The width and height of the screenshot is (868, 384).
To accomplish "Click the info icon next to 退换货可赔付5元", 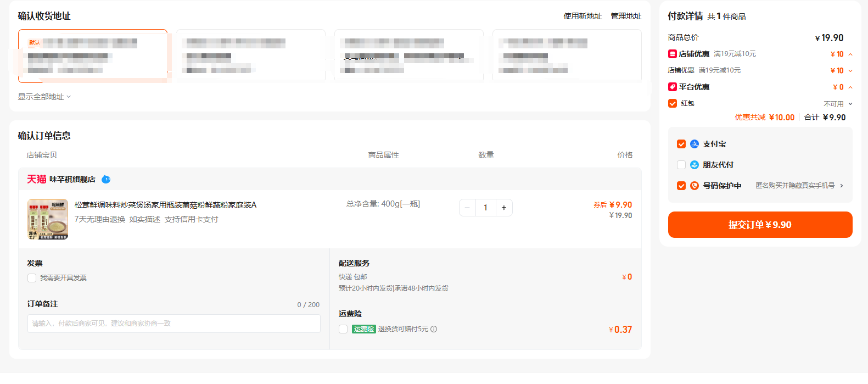I will tap(434, 329).
